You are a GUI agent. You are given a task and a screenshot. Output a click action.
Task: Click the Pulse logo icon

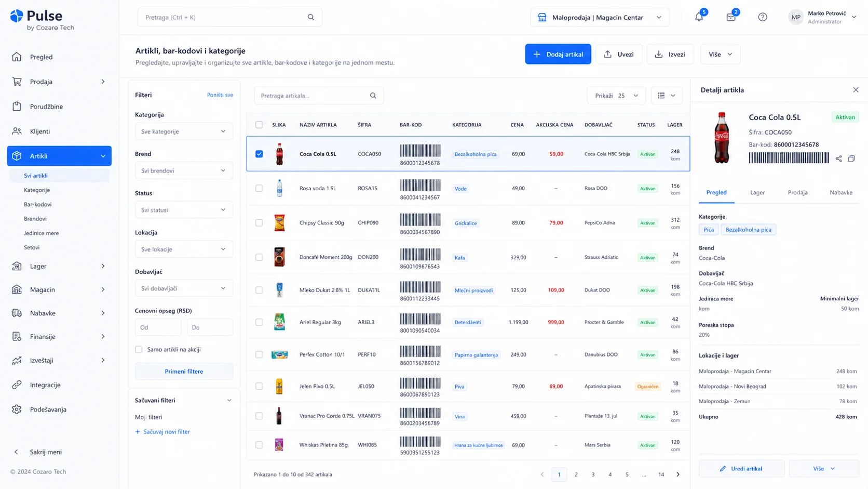point(17,16)
